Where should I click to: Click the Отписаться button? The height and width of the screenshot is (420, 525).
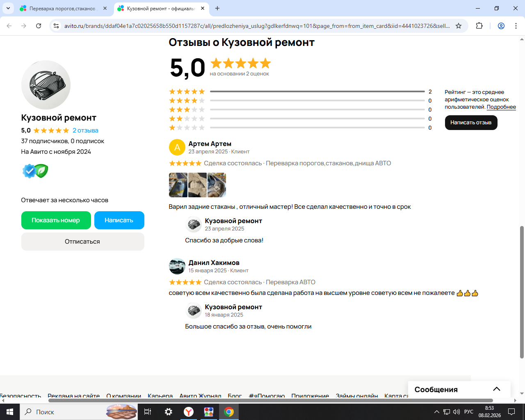[82, 242]
